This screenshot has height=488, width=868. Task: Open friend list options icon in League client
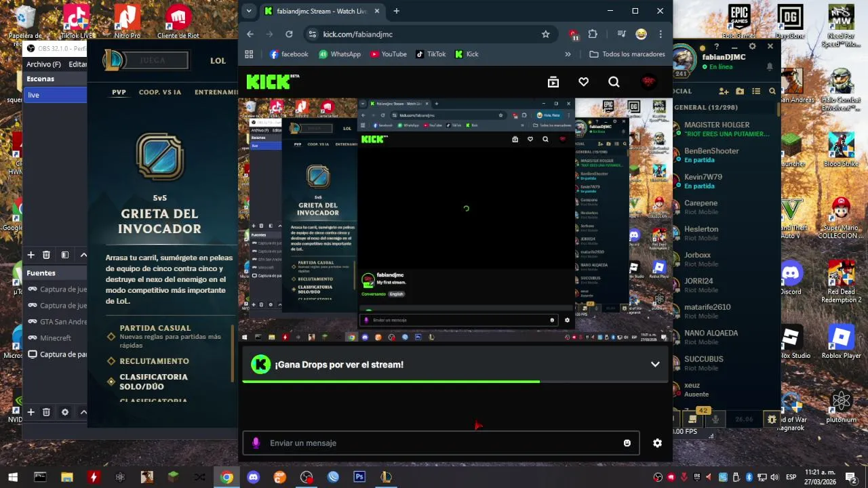point(757,91)
